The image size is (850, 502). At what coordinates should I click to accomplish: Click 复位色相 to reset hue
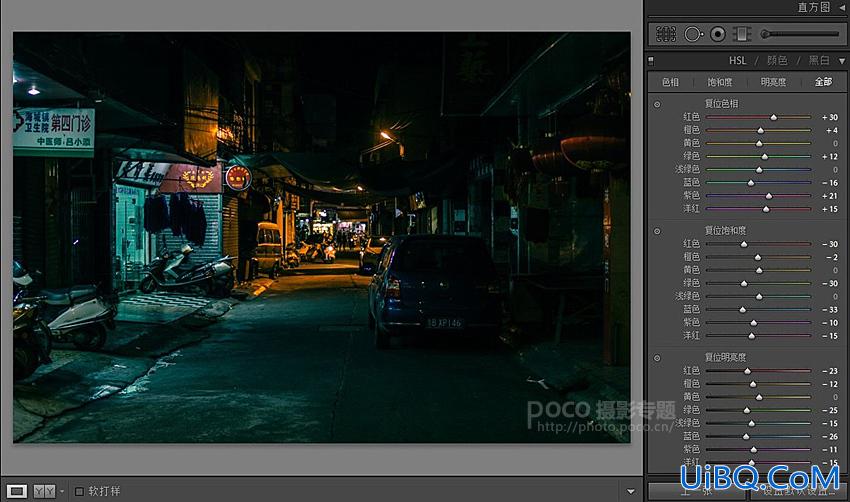pyautogui.click(x=721, y=104)
